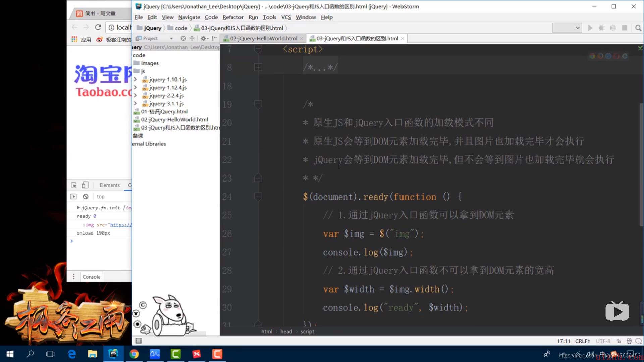Viewport: 644px width, 362px height.
Task: Click the Debug bug icon
Action: coord(601,28)
